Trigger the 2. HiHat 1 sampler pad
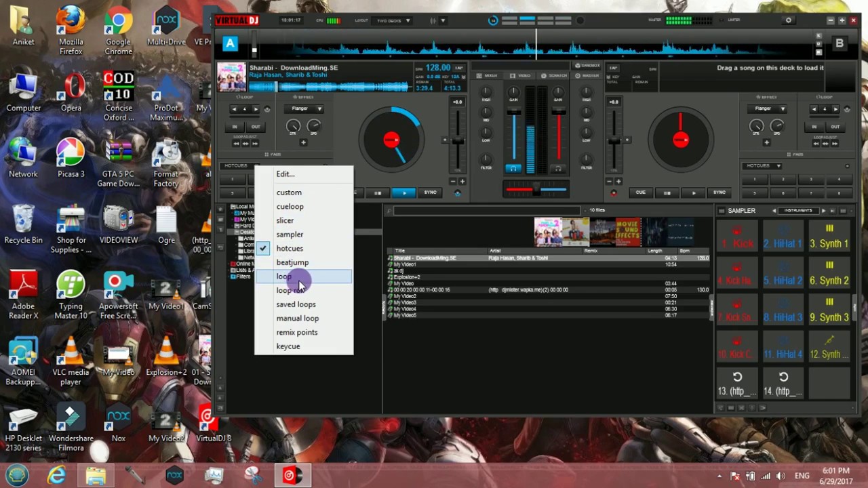Screen dimensions: 868x488 [783, 237]
